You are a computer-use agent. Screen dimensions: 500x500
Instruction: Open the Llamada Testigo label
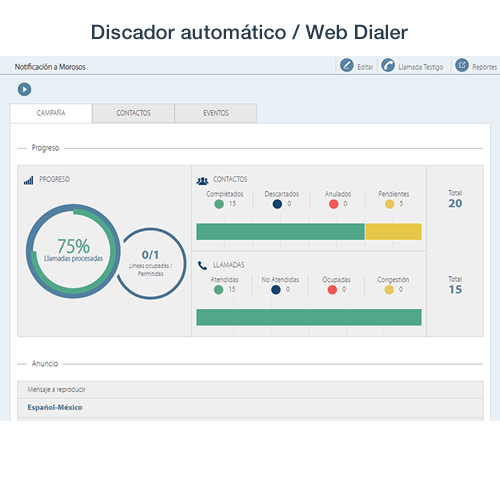click(x=421, y=67)
